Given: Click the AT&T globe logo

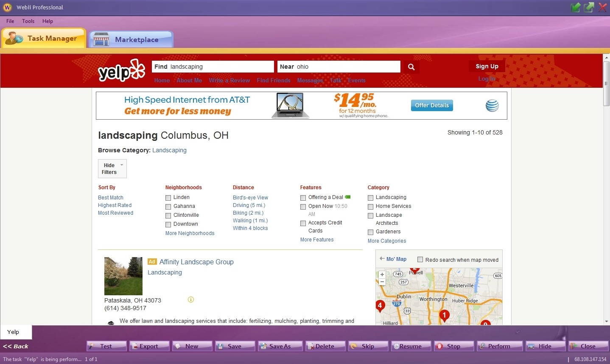Looking at the screenshot, I should (492, 105).
